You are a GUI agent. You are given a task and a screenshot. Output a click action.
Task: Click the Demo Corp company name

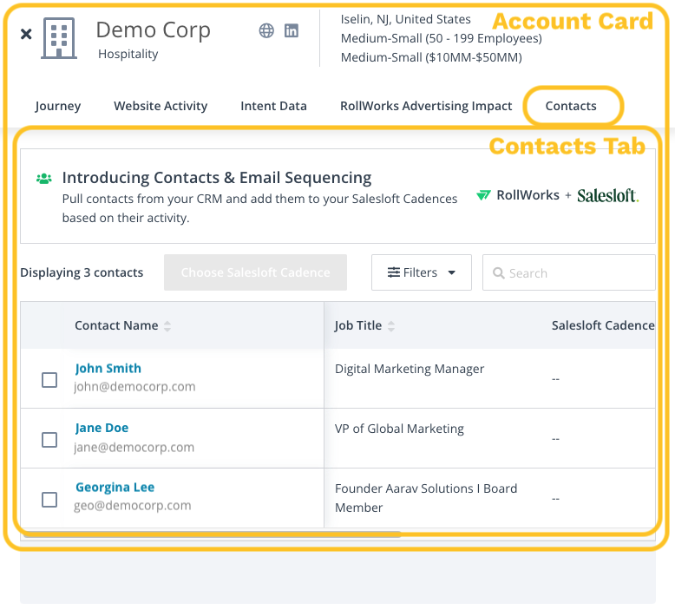click(x=154, y=30)
